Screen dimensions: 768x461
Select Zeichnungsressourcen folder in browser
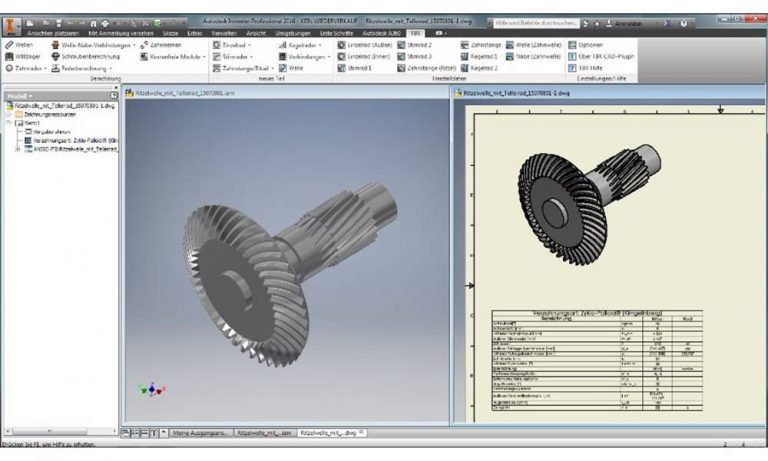click(x=46, y=114)
